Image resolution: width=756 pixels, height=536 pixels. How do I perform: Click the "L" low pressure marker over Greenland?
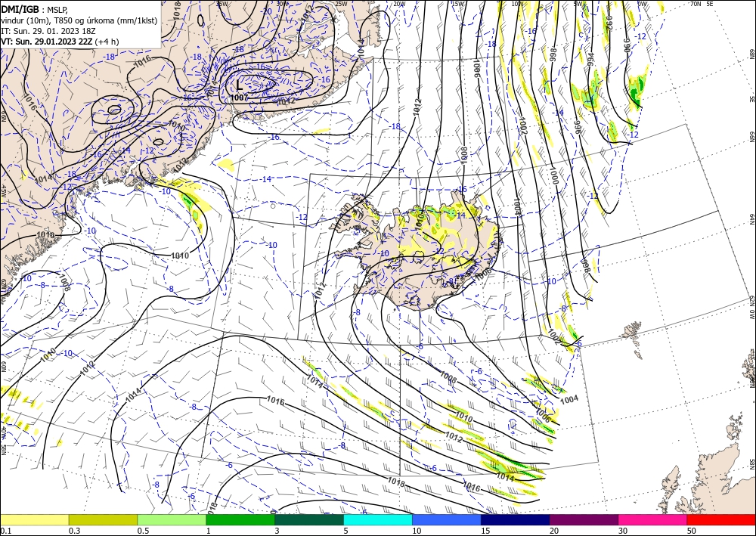tap(239, 85)
